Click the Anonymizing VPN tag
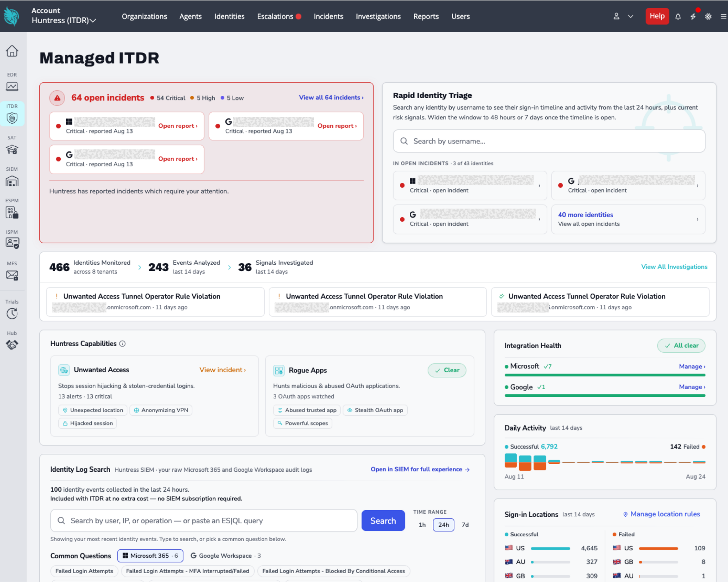This screenshot has height=582, width=728. pyautogui.click(x=161, y=410)
